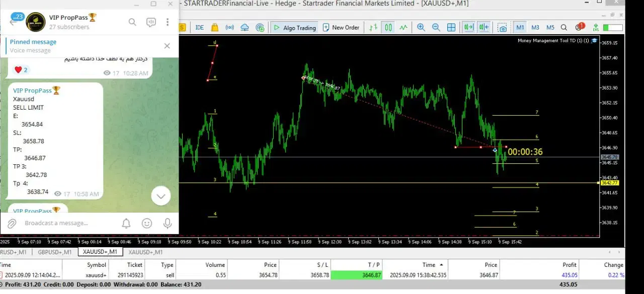Viewport: 644px width, 294px height.
Task: Open the three-dot menu in Telegram header
Action: click(x=168, y=22)
